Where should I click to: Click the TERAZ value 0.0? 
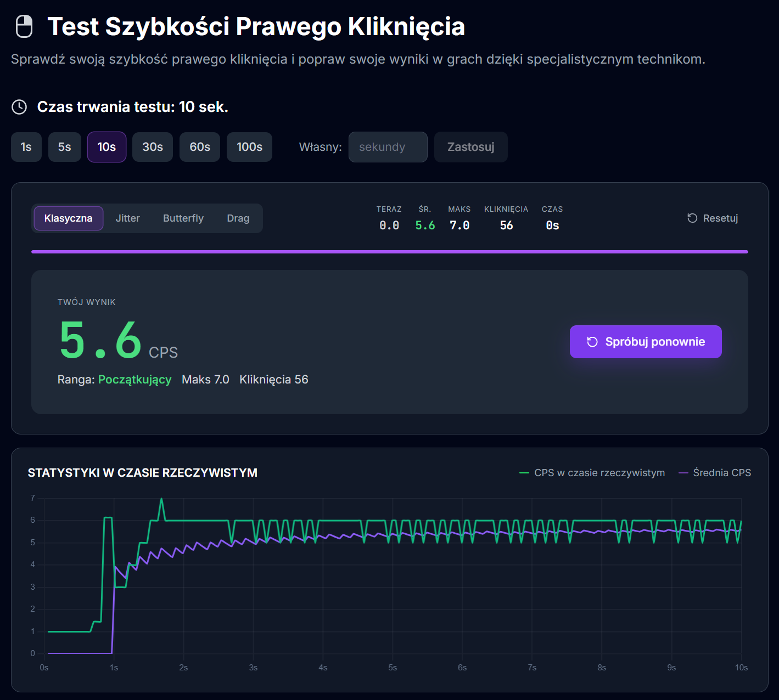tap(389, 225)
